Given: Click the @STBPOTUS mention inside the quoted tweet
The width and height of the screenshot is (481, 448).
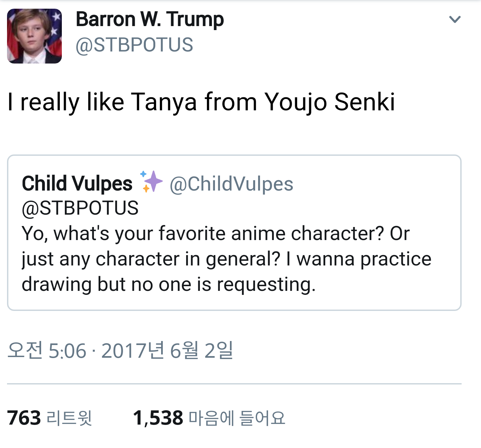Looking at the screenshot, I should pos(80,208).
